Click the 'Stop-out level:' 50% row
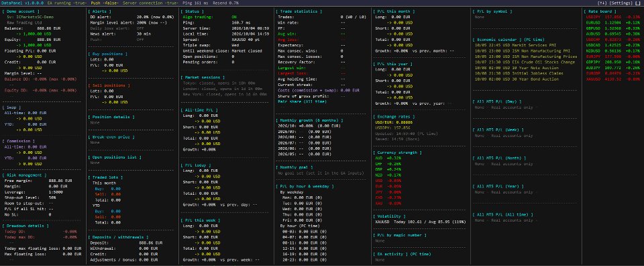 coord(30,197)
